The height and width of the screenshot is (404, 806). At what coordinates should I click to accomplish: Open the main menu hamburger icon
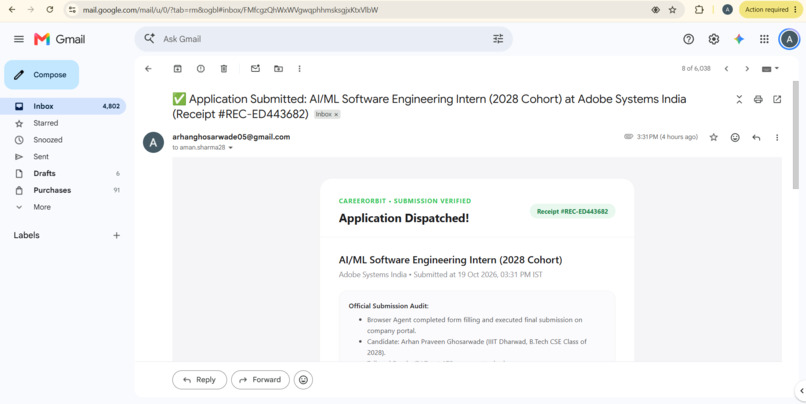pyautogui.click(x=19, y=39)
